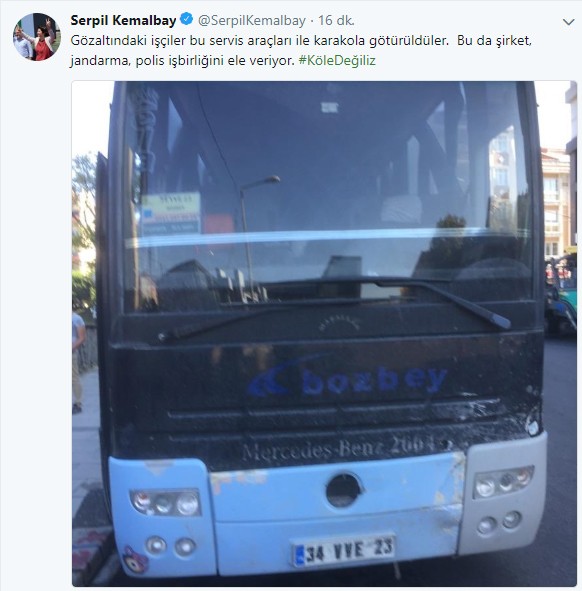Click the "16 dk." tweet timestamp
The width and height of the screenshot is (582, 591).
[336, 20]
